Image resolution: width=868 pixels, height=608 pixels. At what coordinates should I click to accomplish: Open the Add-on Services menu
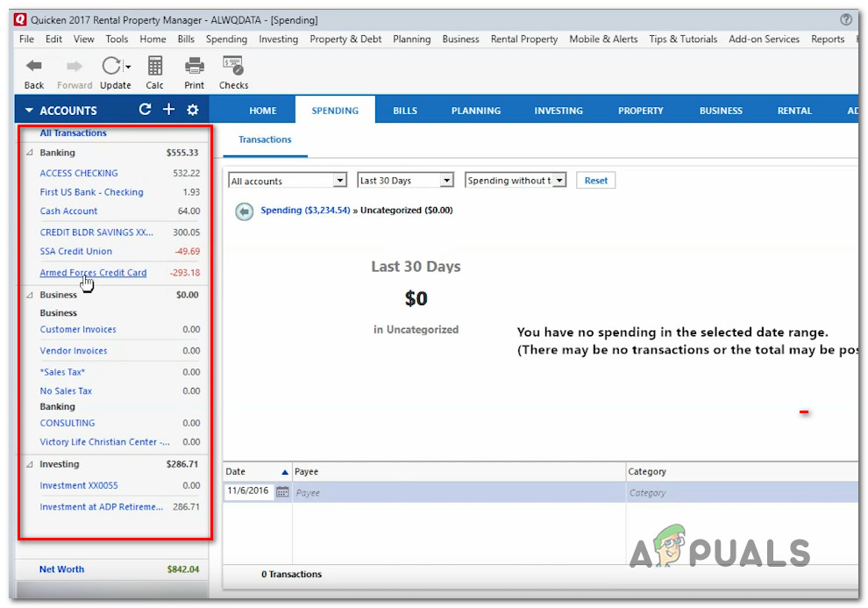(x=764, y=39)
